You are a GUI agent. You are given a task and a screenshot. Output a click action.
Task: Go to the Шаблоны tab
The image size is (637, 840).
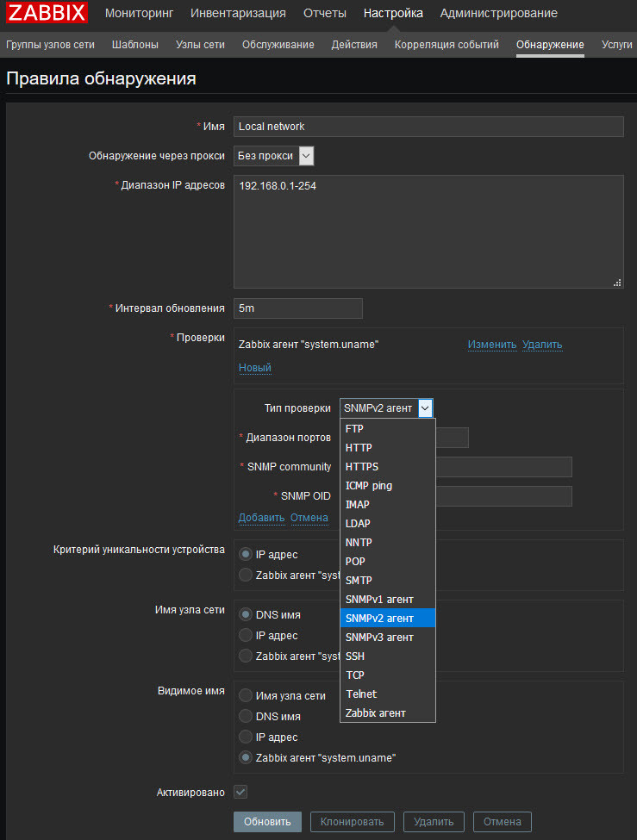(x=135, y=45)
